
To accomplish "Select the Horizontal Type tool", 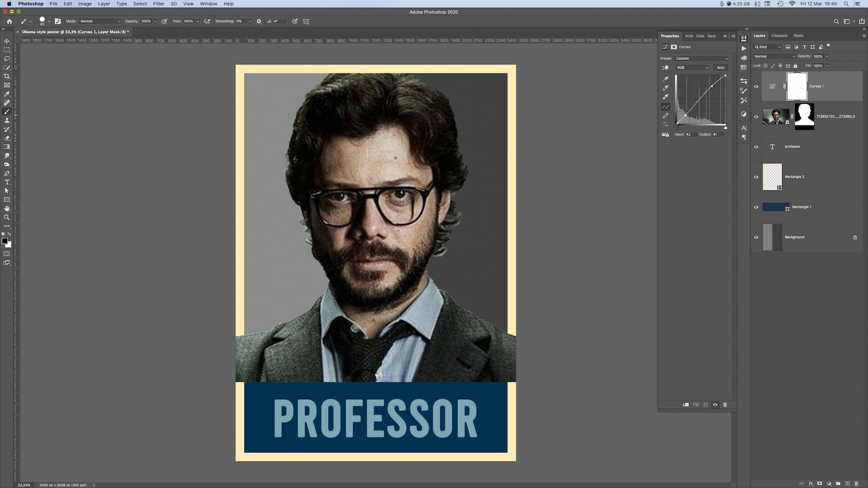I will pos(7,182).
